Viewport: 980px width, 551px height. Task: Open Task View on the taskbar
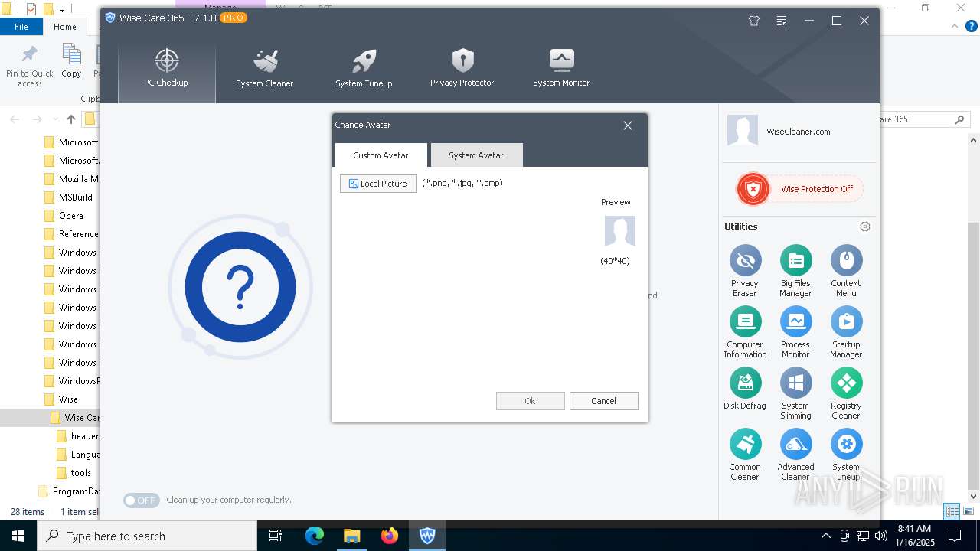(x=276, y=536)
